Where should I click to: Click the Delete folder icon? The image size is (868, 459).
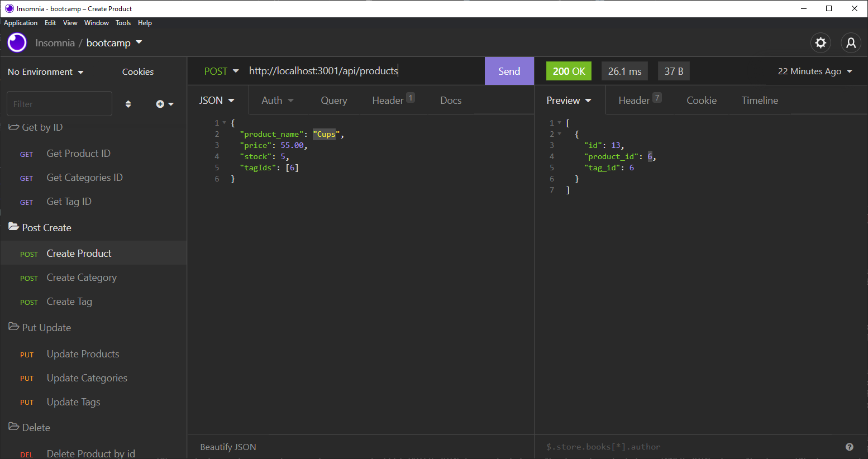[13, 427]
